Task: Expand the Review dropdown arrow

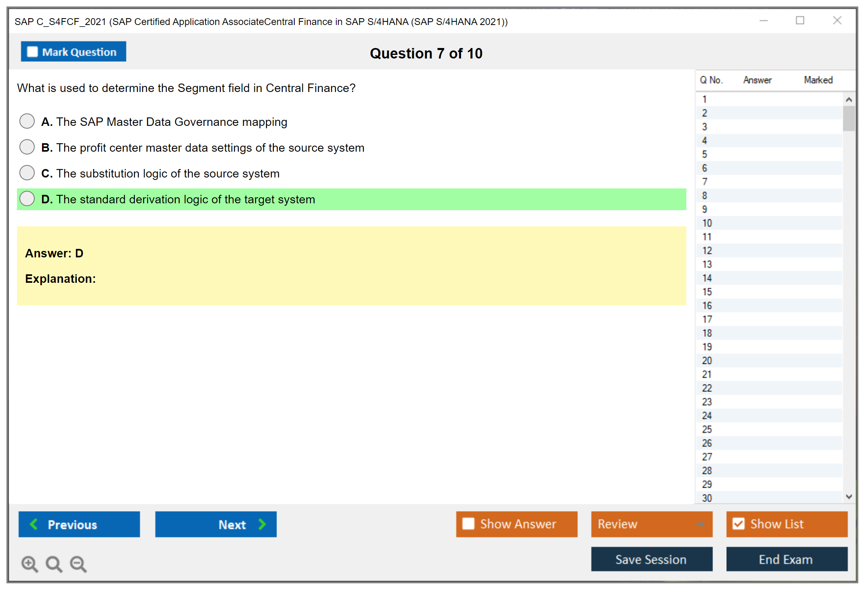Action: tap(700, 524)
